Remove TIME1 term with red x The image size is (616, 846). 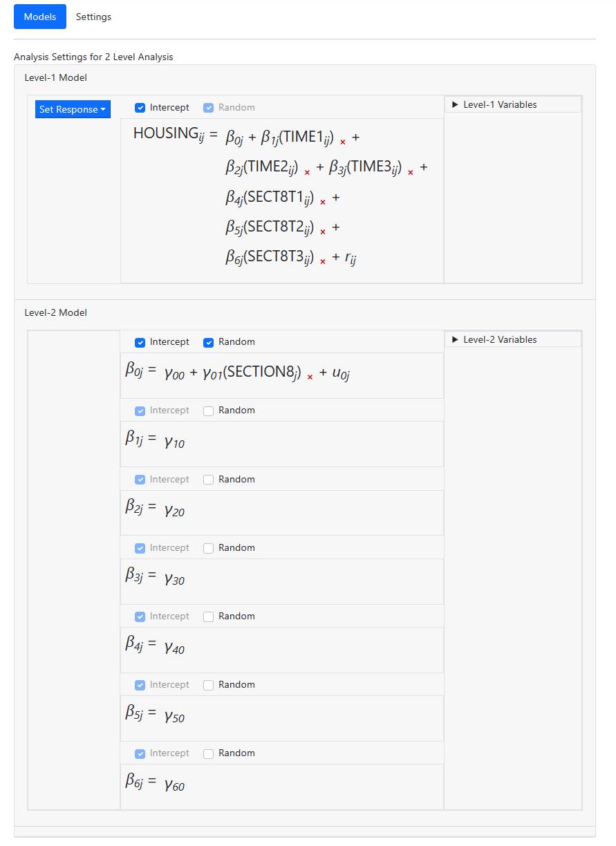click(x=343, y=142)
